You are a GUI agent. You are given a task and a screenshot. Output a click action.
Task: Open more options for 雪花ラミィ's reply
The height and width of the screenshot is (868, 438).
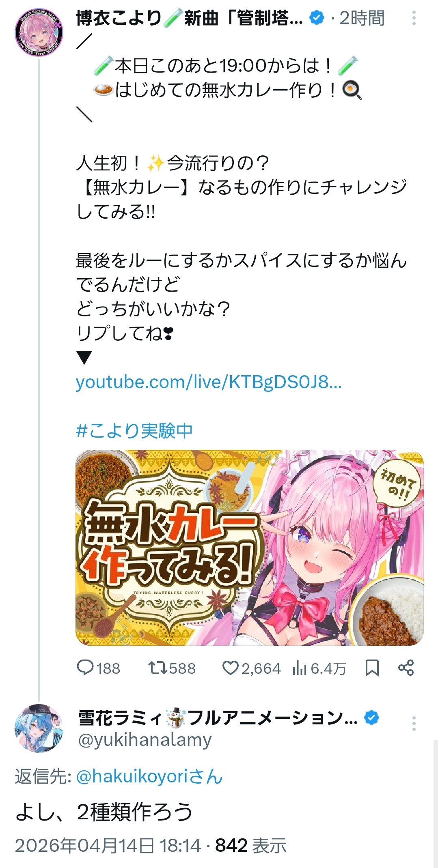tap(414, 724)
